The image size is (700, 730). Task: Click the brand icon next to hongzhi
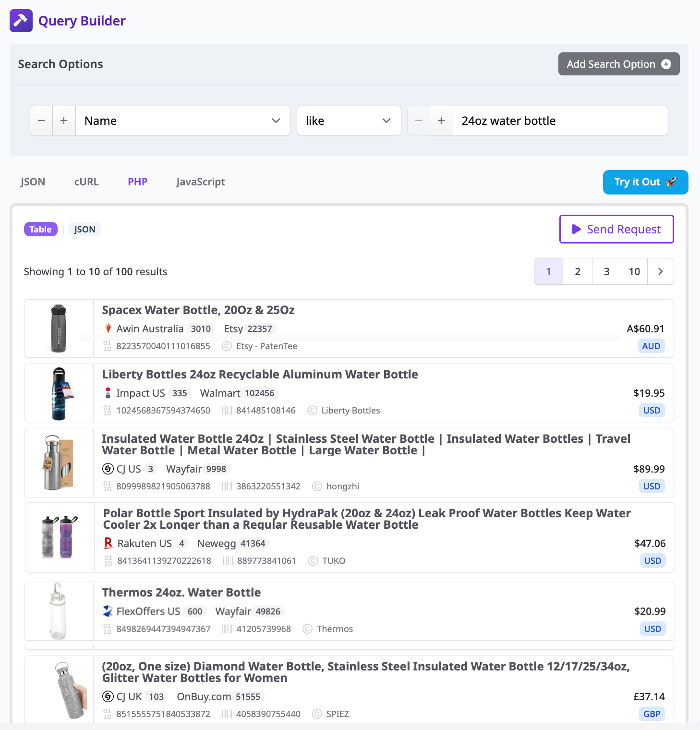(x=317, y=486)
